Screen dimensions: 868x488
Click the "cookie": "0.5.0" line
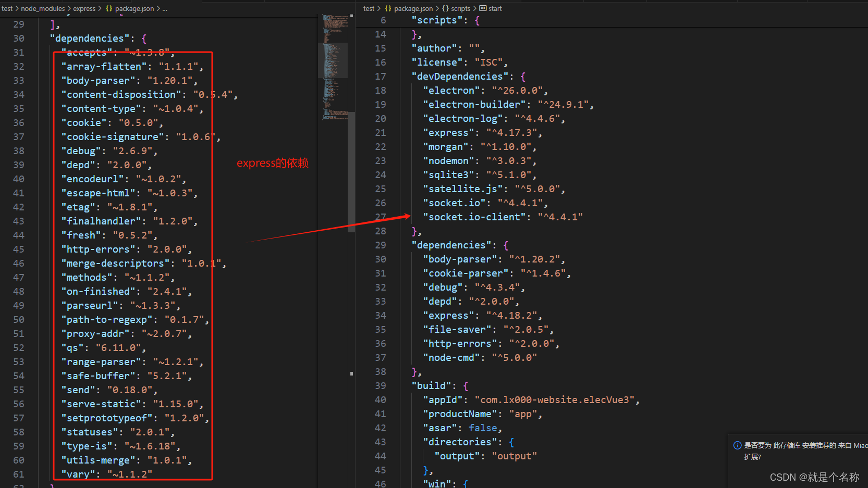tap(112, 123)
